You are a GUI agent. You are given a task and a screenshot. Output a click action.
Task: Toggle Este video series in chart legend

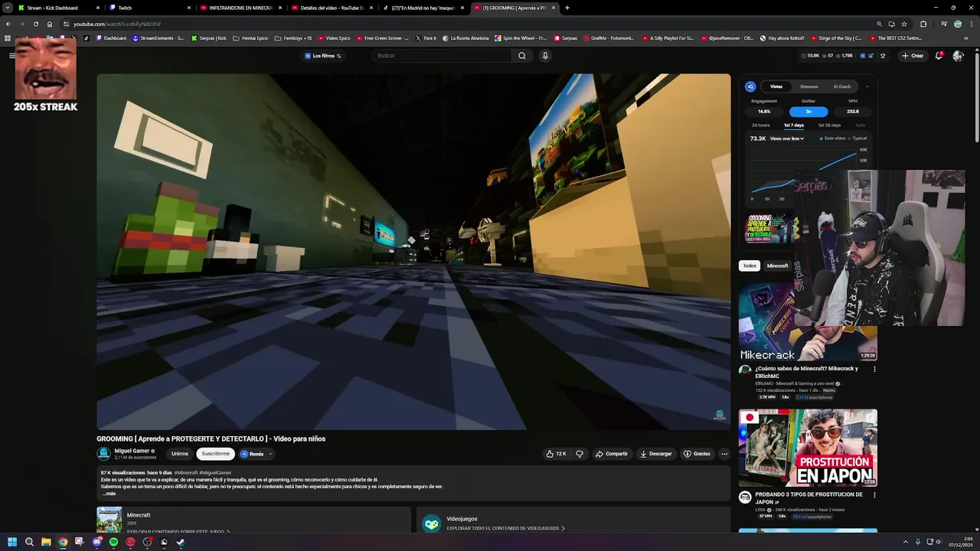832,139
